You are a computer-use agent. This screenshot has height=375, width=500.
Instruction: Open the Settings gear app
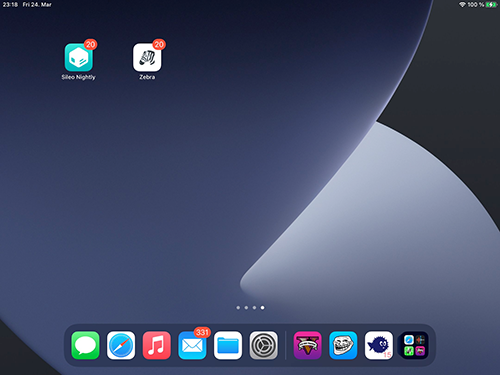click(x=264, y=345)
